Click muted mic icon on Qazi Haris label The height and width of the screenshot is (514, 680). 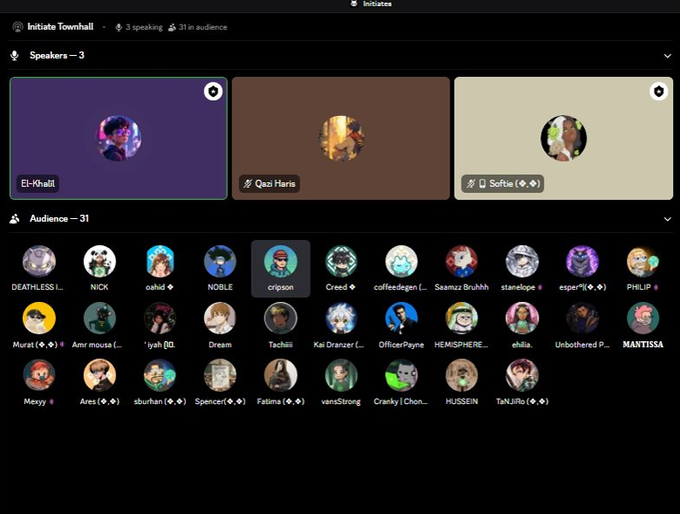click(x=248, y=184)
